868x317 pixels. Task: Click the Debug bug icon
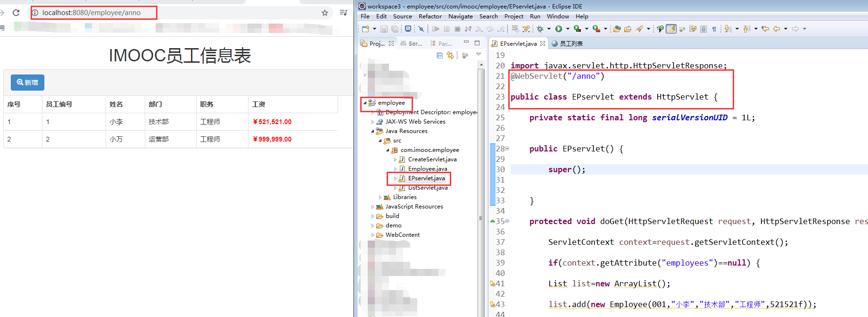click(540, 29)
